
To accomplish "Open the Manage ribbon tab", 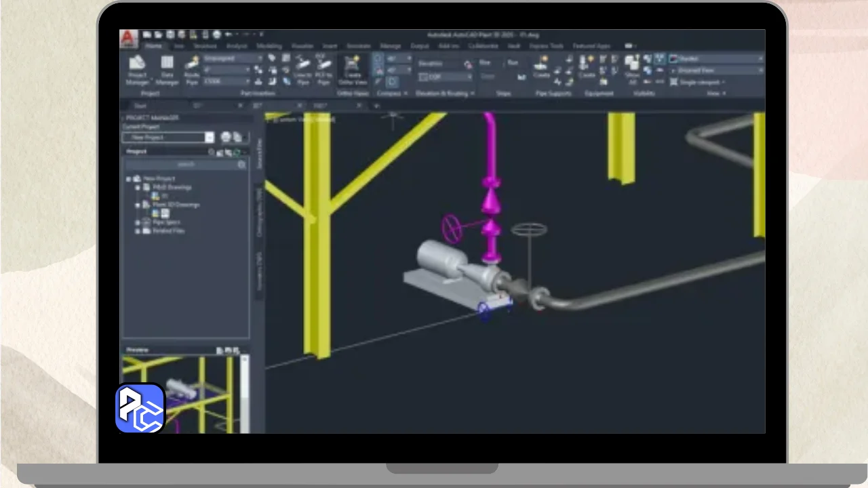I will pos(391,46).
